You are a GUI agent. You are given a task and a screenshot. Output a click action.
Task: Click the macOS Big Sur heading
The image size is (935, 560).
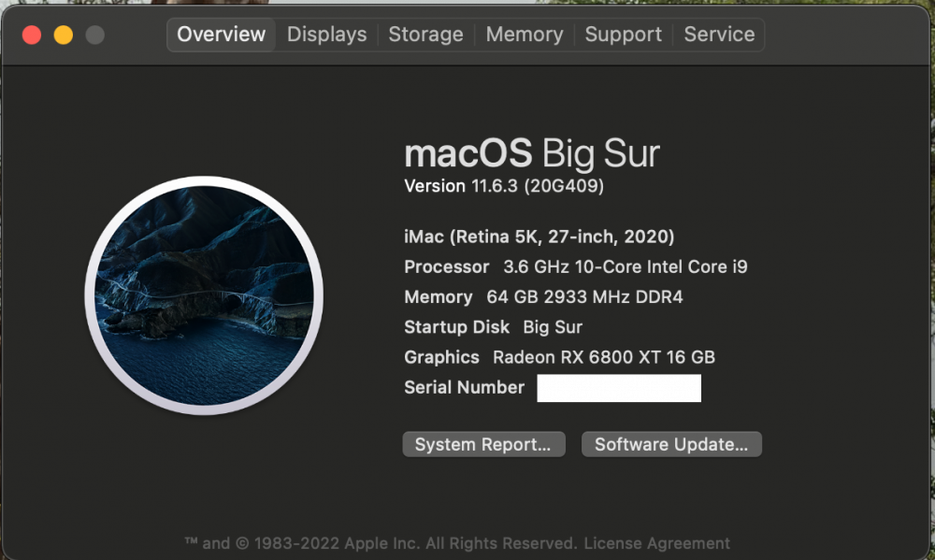[x=532, y=154]
